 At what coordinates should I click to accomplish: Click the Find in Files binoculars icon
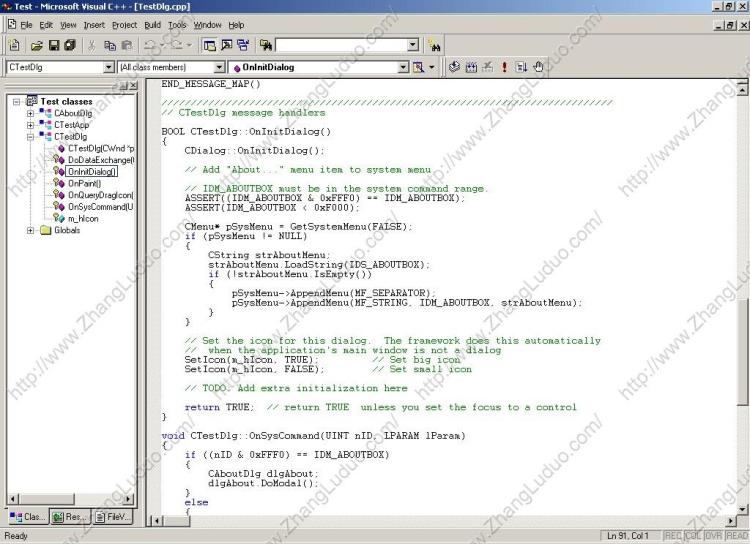[266, 45]
